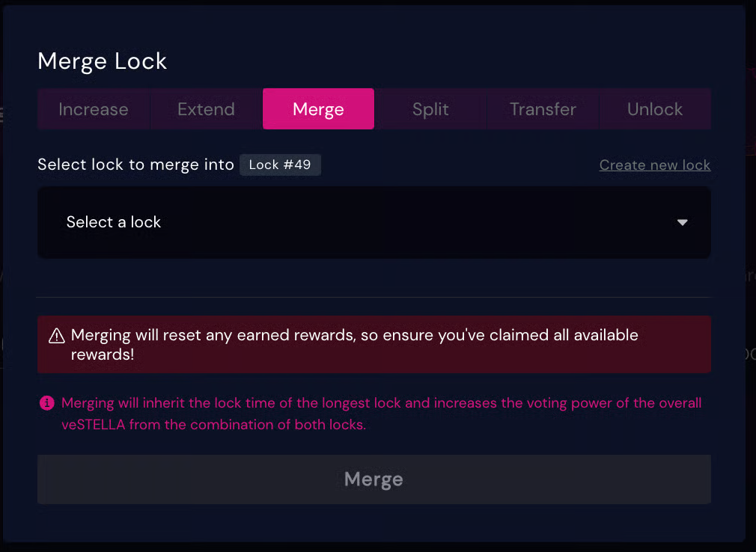This screenshot has height=552, width=756.
Task: Open the Unlock tab
Action: click(655, 109)
